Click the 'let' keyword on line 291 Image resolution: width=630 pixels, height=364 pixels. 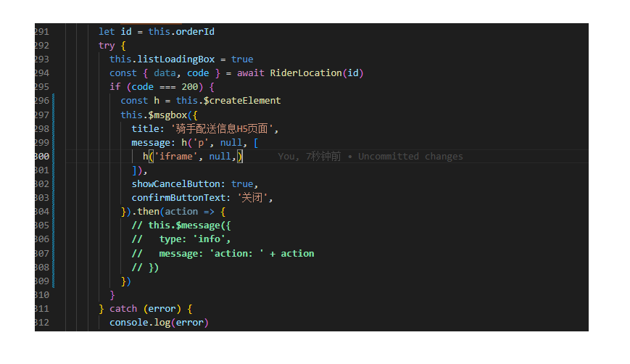[x=107, y=32]
